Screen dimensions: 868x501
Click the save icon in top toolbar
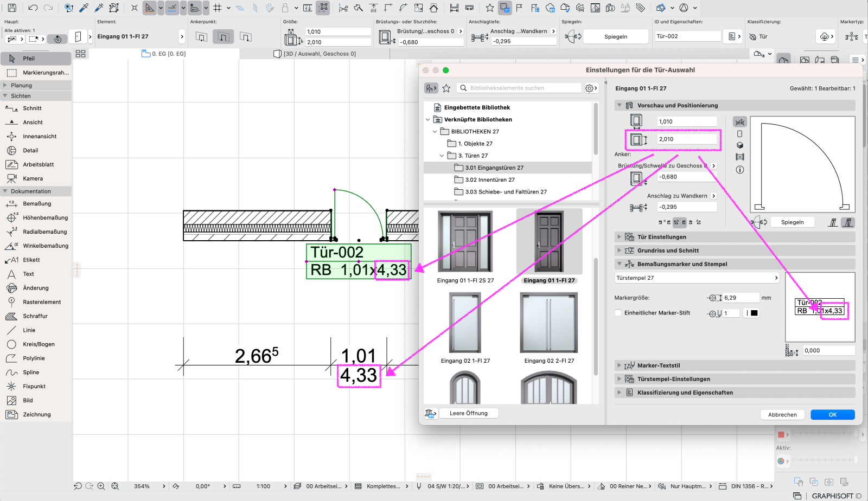[x=12, y=8]
